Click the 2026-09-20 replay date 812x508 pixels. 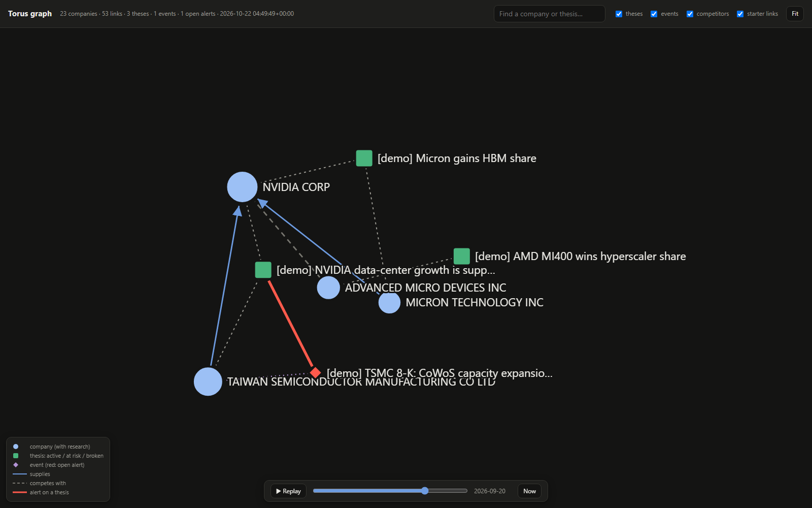click(490, 491)
